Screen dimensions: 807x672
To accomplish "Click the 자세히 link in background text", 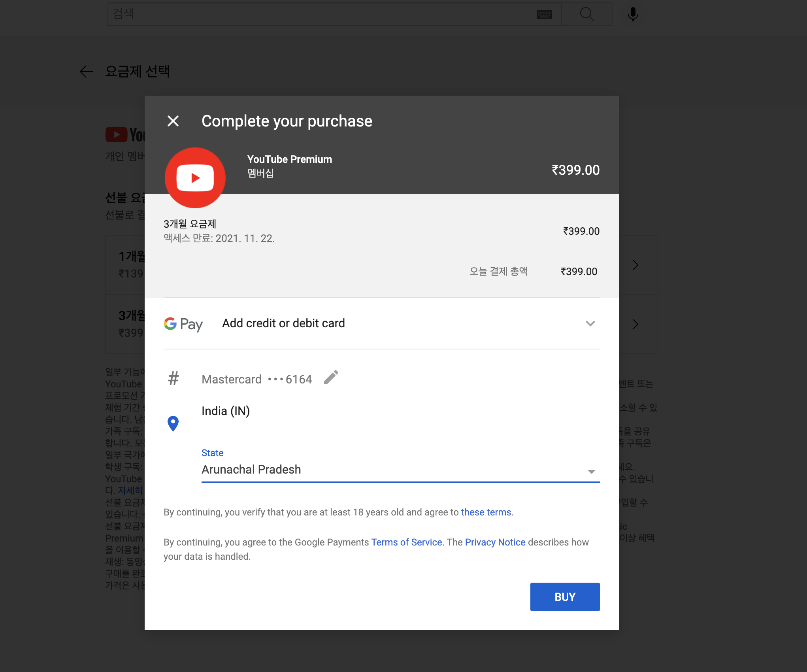I will 130,491.
